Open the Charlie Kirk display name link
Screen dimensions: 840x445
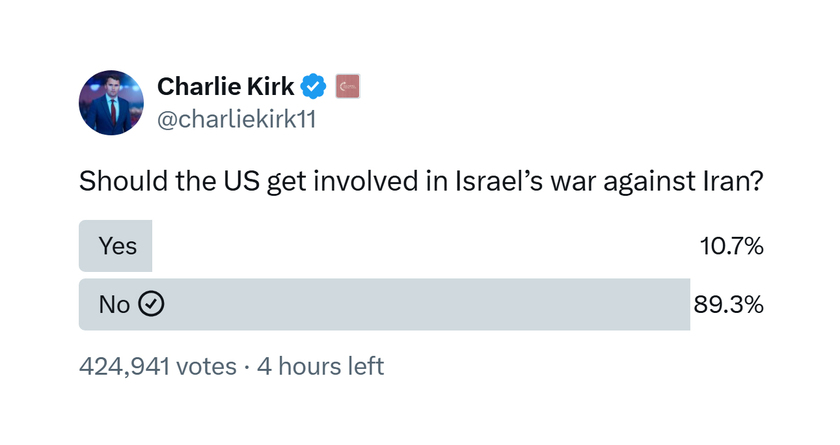[226, 86]
